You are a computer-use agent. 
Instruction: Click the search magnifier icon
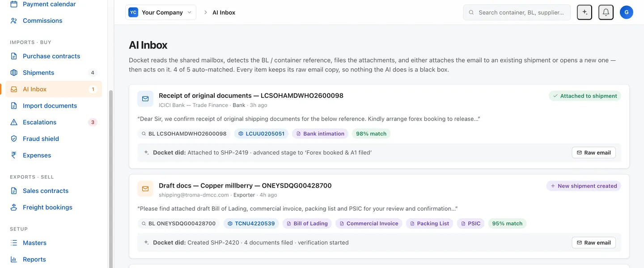471,13
